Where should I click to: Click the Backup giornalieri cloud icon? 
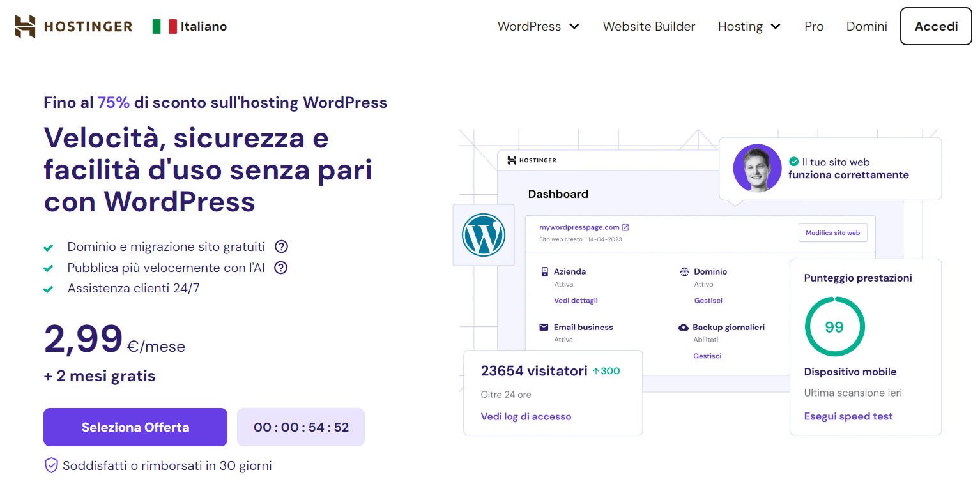684,327
